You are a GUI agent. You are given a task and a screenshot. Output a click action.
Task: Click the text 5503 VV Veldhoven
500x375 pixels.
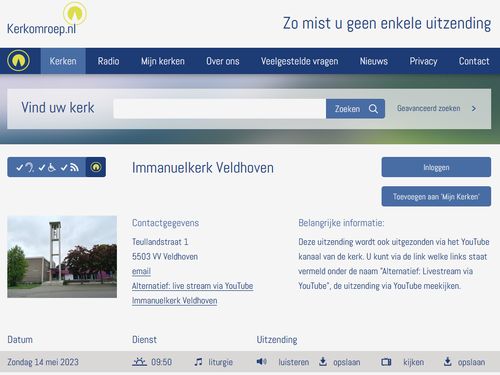click(x=165, y=257)
